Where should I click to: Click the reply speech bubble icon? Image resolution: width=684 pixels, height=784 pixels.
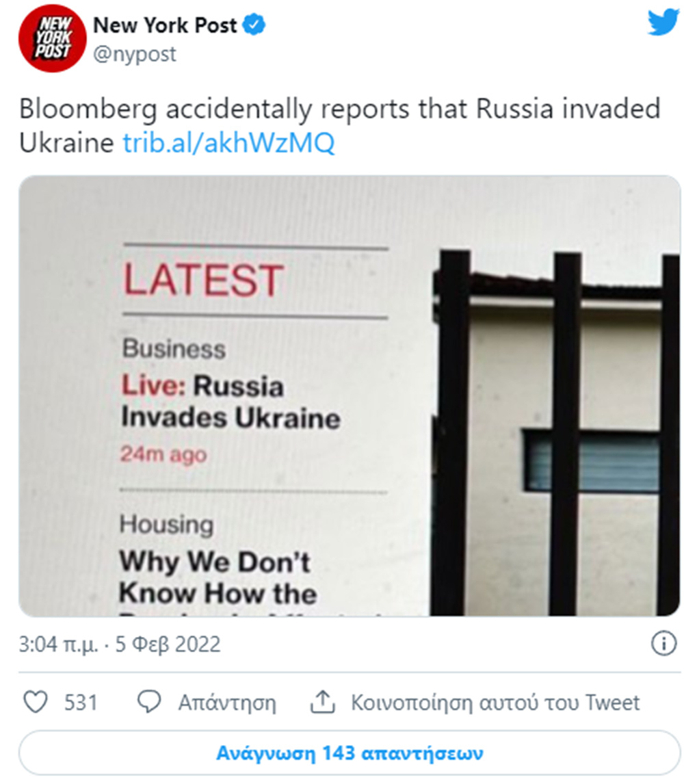click(148, 703)
